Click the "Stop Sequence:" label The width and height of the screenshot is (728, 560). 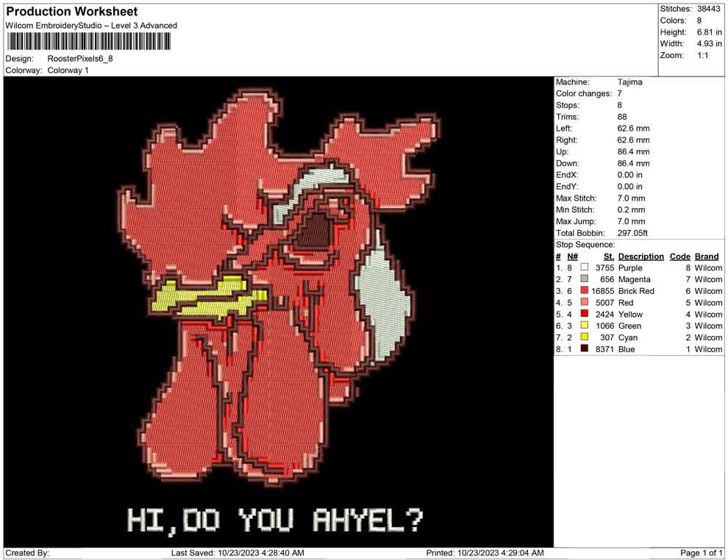585,245
